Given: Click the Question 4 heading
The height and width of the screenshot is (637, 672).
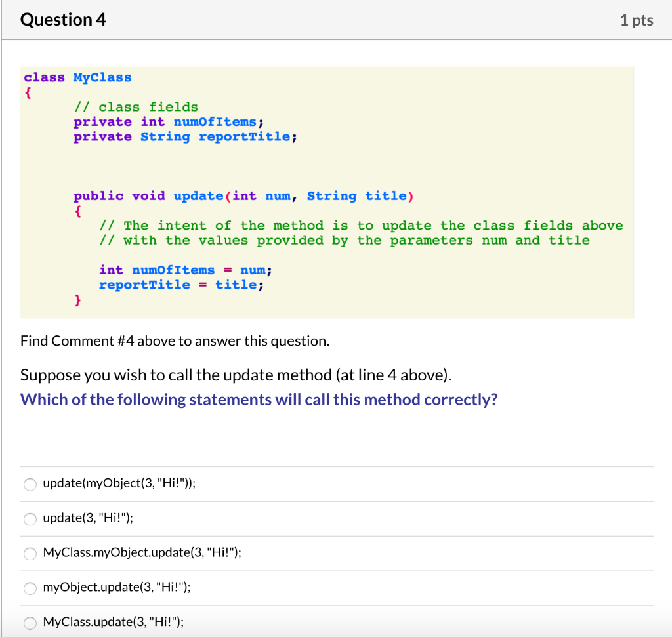Looking at the screenshot, I should pyautogui.click(x=62, y=20).
